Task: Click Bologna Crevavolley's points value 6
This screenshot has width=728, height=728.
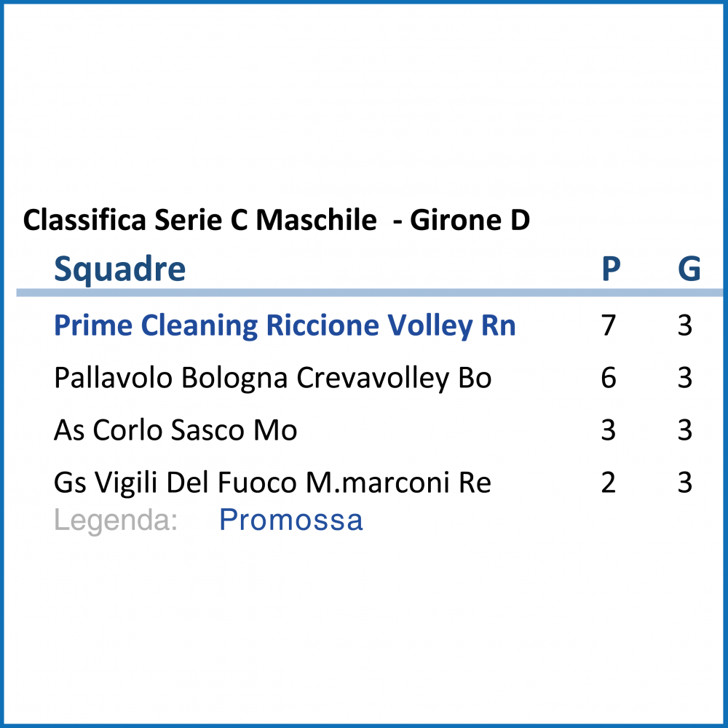Action: coord(608,378)
